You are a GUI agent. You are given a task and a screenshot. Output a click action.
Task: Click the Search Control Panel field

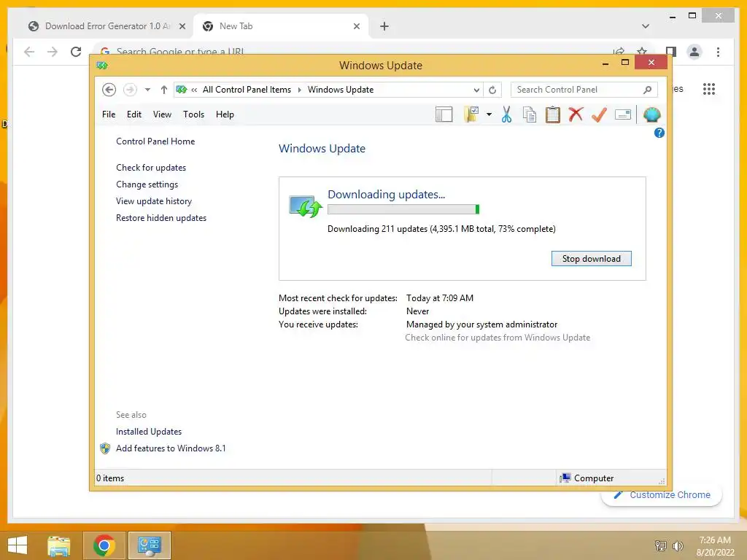click(584, 90)
